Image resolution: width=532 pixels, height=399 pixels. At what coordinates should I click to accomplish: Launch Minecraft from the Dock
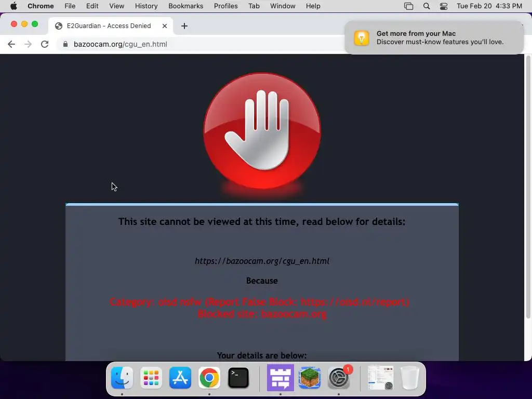click(x=310, y=377)
